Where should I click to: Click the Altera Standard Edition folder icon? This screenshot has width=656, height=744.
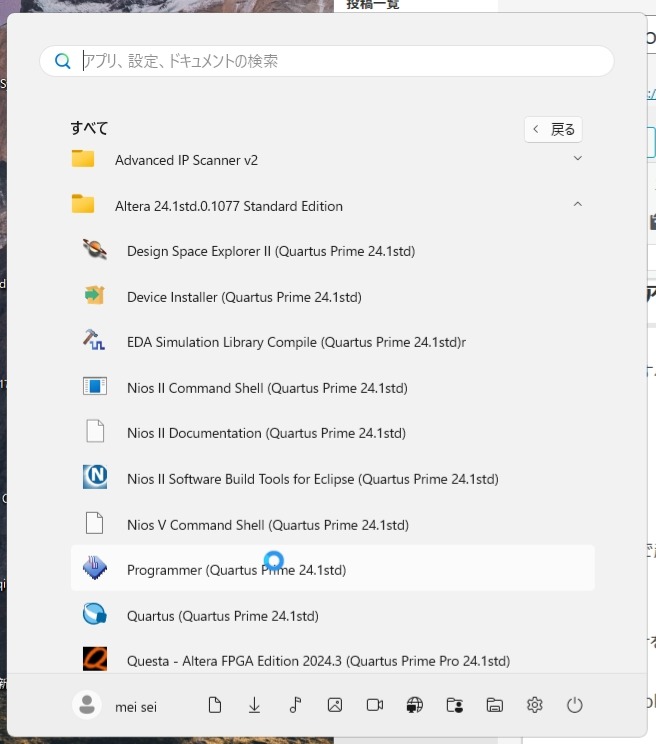click(83, 204)
